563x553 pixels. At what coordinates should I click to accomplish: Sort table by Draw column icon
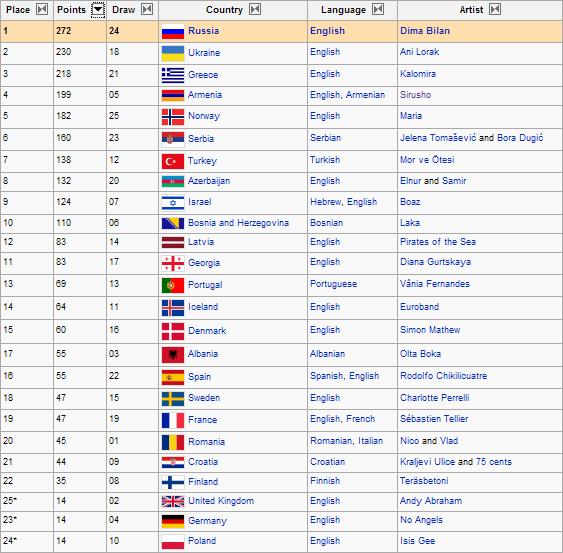tap(147, 9)
